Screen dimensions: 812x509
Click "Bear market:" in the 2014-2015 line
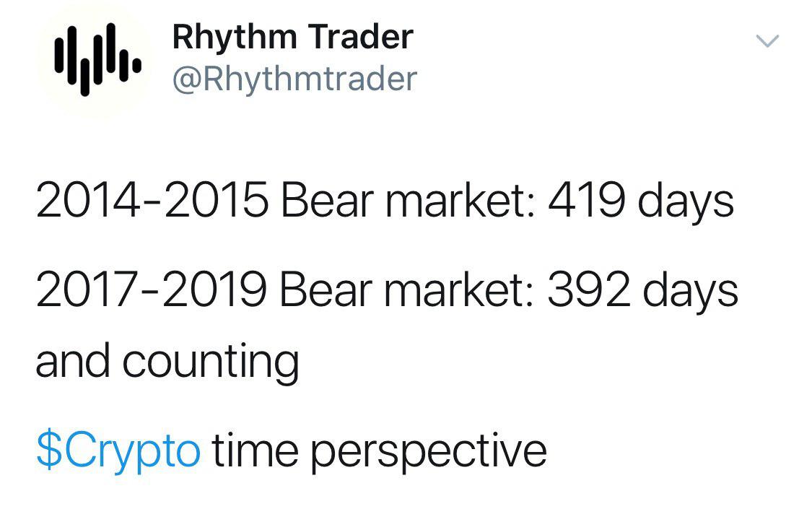click(406, 203)
